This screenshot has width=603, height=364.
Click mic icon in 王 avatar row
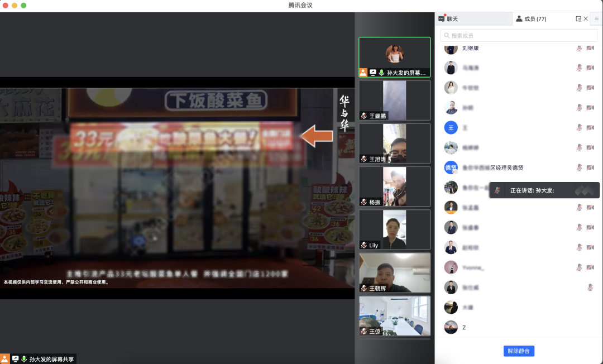tap(579, 128)
